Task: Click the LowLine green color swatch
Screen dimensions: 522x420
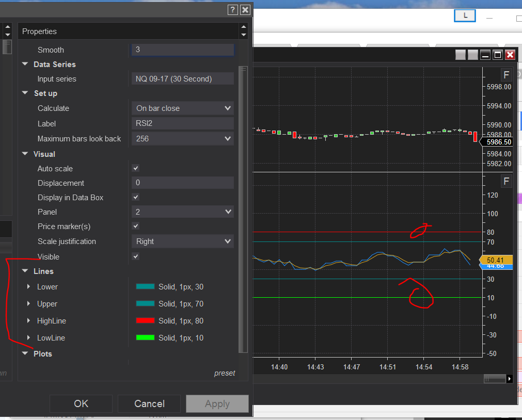Action: (x=145, y=337)
